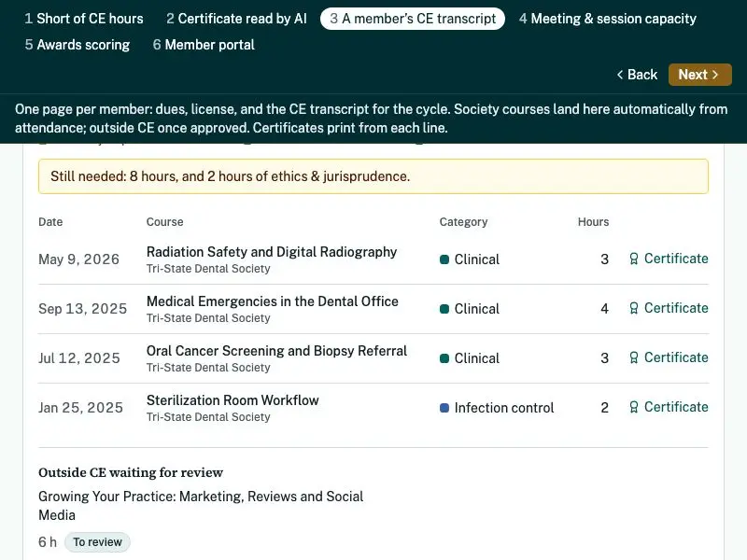
Task: Click hours value 2 for Sterilization Room
Action: (x=604, y=408)
